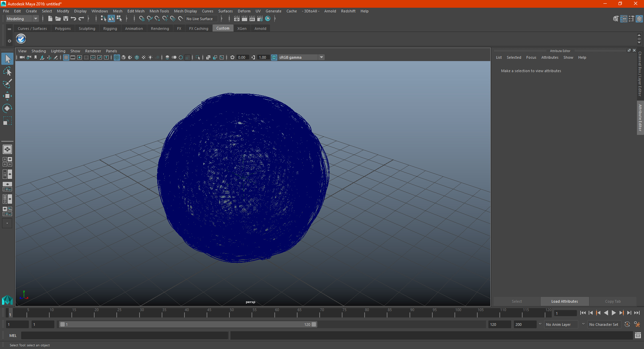Open the Attribute Editor Focus menu
The image size is (644, 349).
coord(531,57)
